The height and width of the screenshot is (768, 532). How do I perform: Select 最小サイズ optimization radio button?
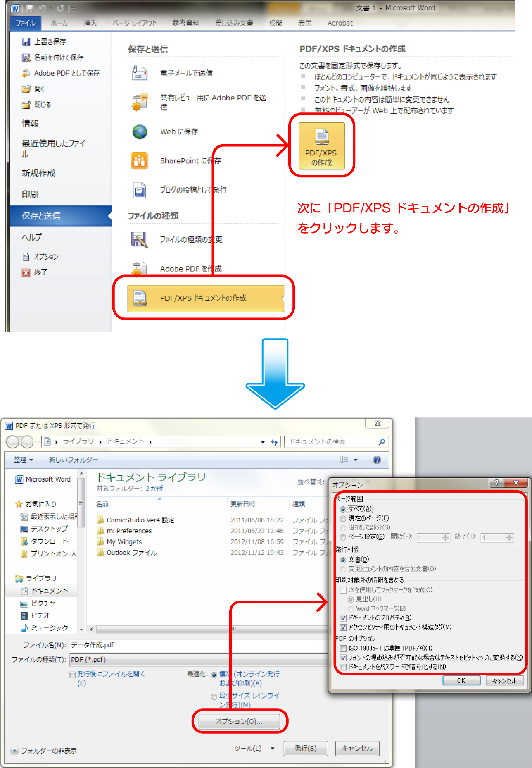pos(214,697)
